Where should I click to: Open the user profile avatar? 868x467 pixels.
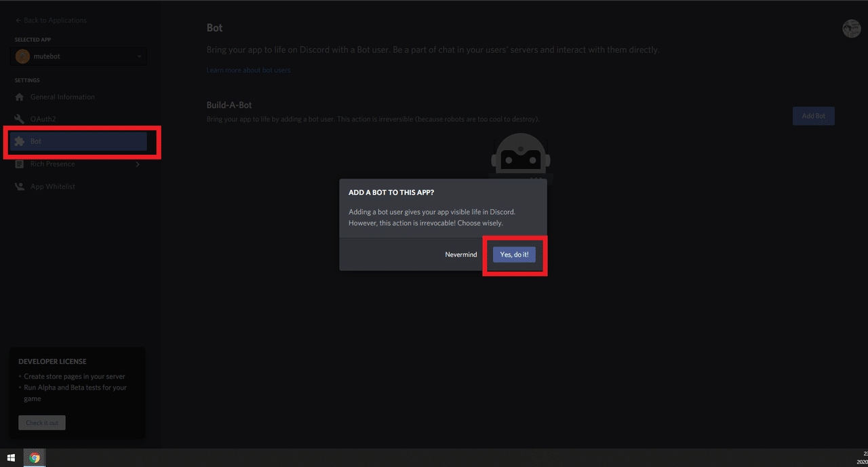851,29
